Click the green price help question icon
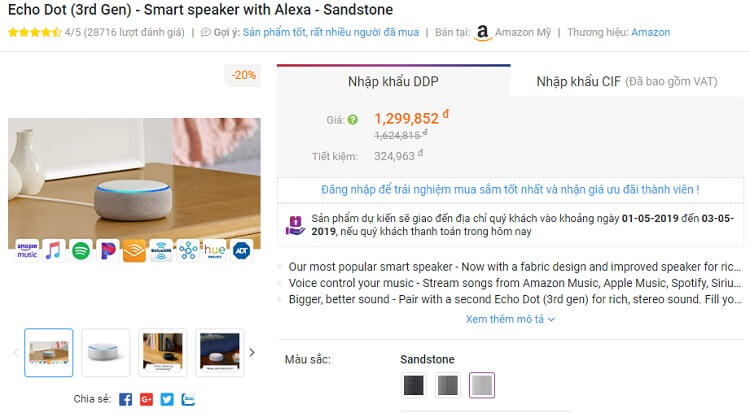The width and height of the screenshot is (750, 413). click(x=353, y=120)
